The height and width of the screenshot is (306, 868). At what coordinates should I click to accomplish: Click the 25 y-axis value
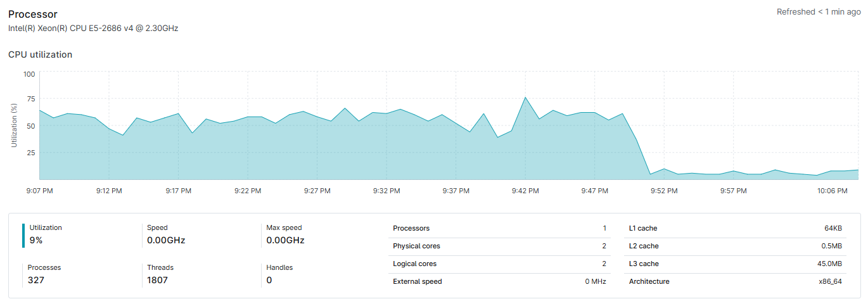[31, 152]
